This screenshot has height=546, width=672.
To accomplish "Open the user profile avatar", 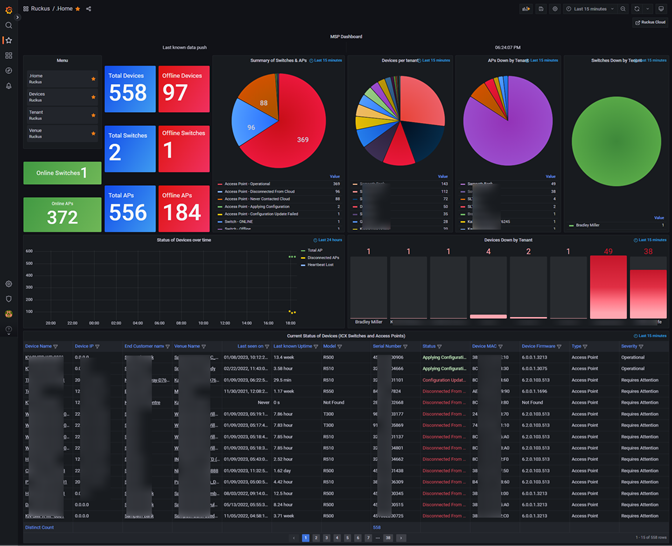I will pos(9,314).
